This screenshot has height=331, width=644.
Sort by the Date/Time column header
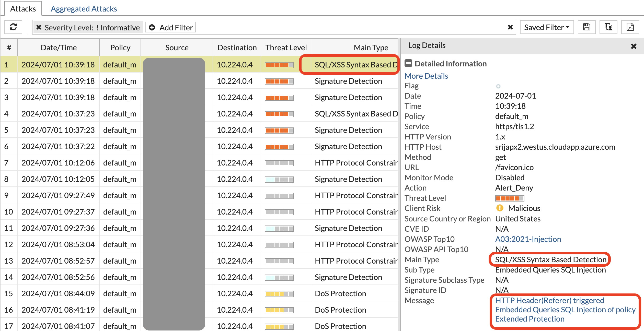click(x=59, y=48)
